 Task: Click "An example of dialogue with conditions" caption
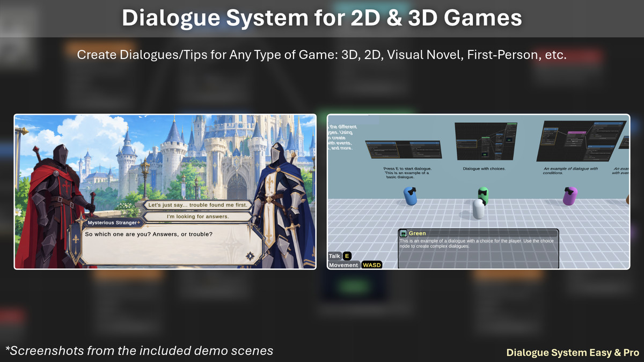pyautogui.click(x=570, y=171)
